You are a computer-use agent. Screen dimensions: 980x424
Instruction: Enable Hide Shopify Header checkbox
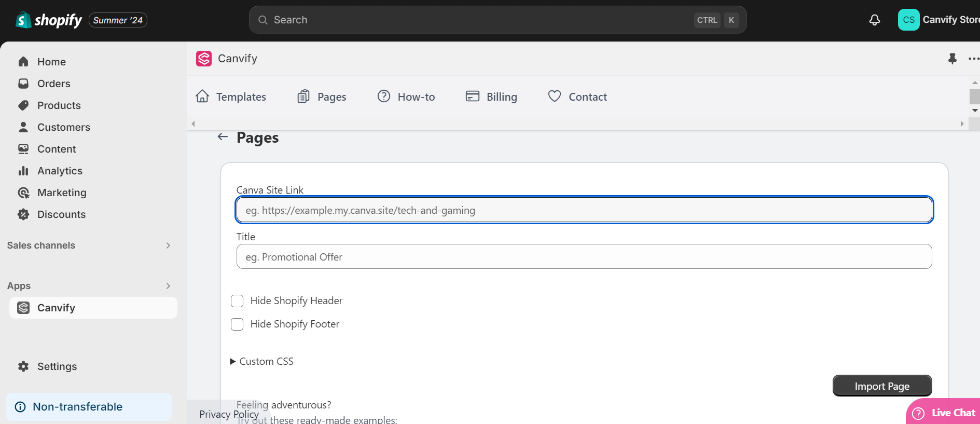tap(237, 301)
